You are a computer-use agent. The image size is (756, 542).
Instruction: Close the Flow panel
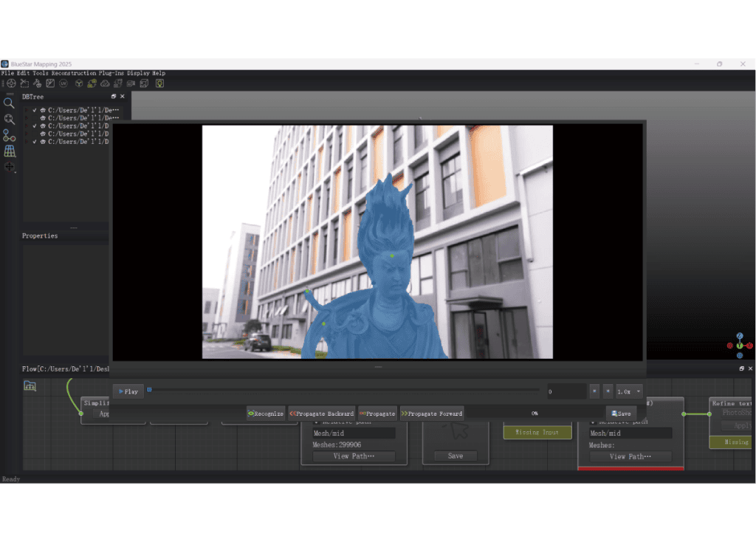pos(750,368)
